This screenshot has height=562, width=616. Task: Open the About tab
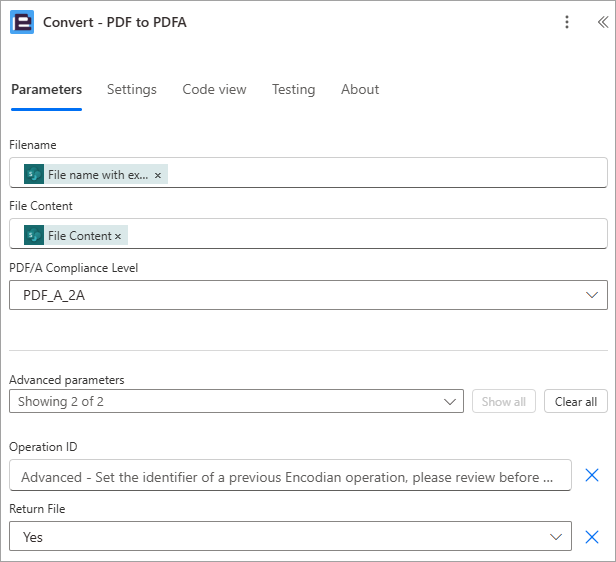point(360,90)
